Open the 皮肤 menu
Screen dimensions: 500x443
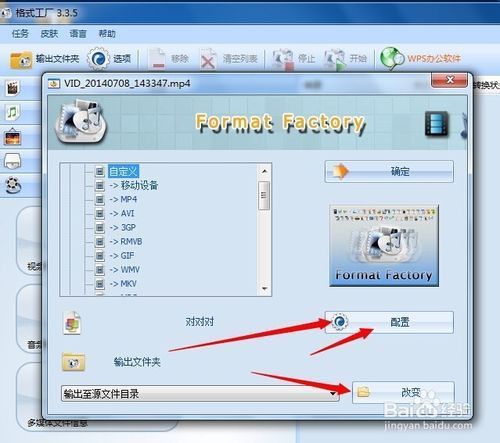coord(49,33)
